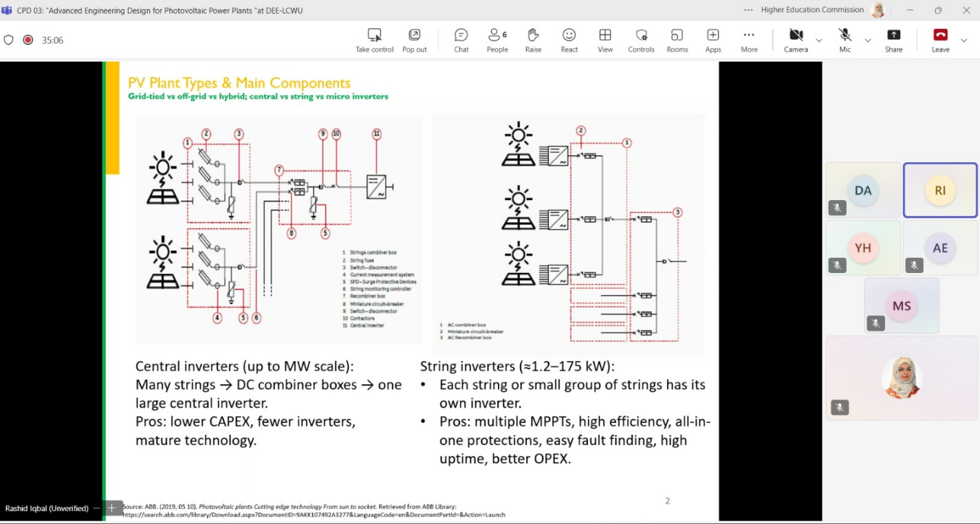
Task: Expand microphone options dropdown arrow
Action: pyautogui.click(x=868, y=41)
